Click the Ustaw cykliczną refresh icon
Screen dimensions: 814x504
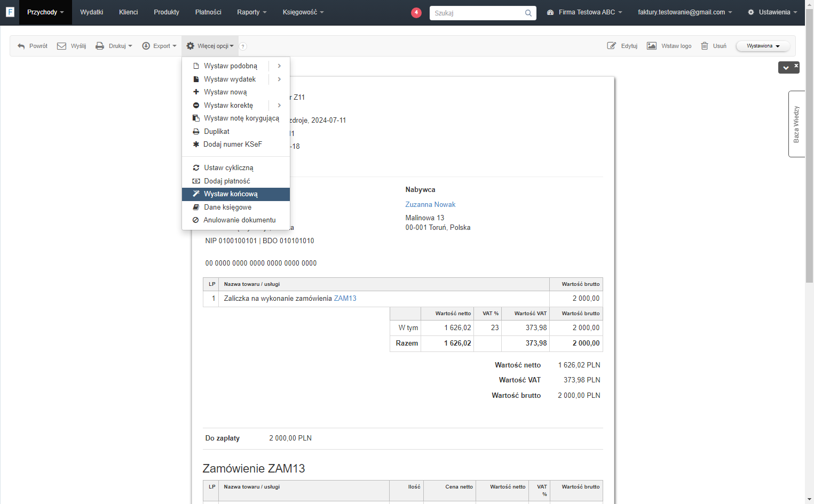point(196,167)
